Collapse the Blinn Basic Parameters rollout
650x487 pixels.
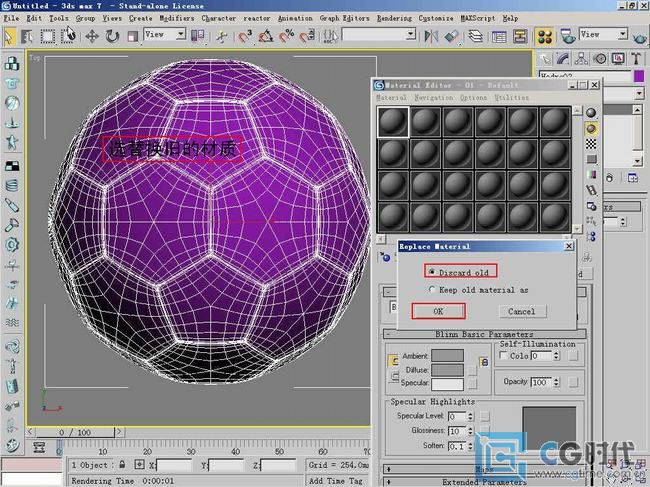pyautogui.click(x=484, y=334)
